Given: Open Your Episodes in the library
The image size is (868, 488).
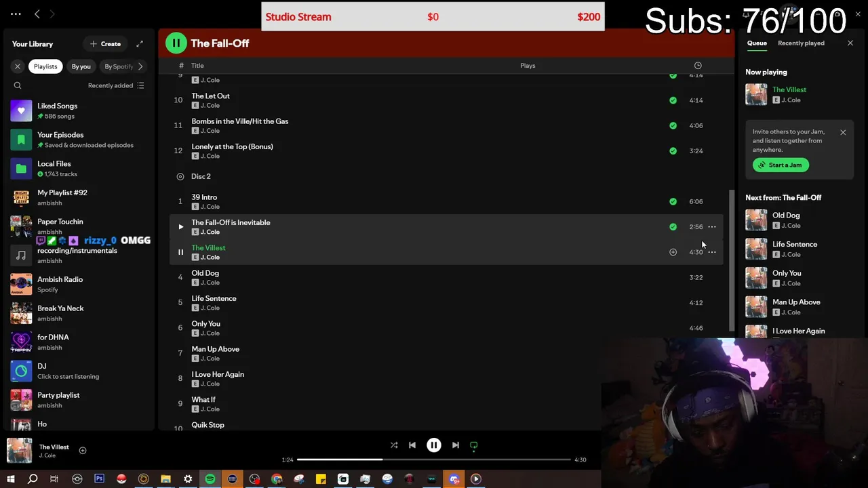Looking at the screenshot, I should (x=79, y=140).
